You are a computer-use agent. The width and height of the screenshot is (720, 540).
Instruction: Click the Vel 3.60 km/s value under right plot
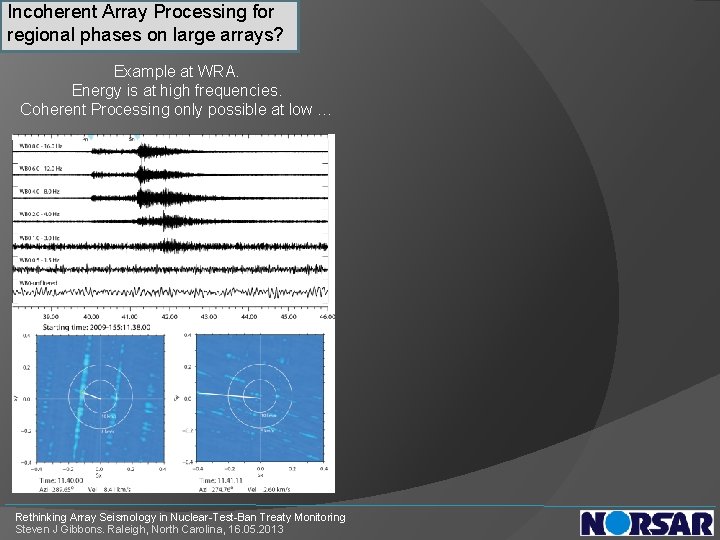[x=269, y=489]
